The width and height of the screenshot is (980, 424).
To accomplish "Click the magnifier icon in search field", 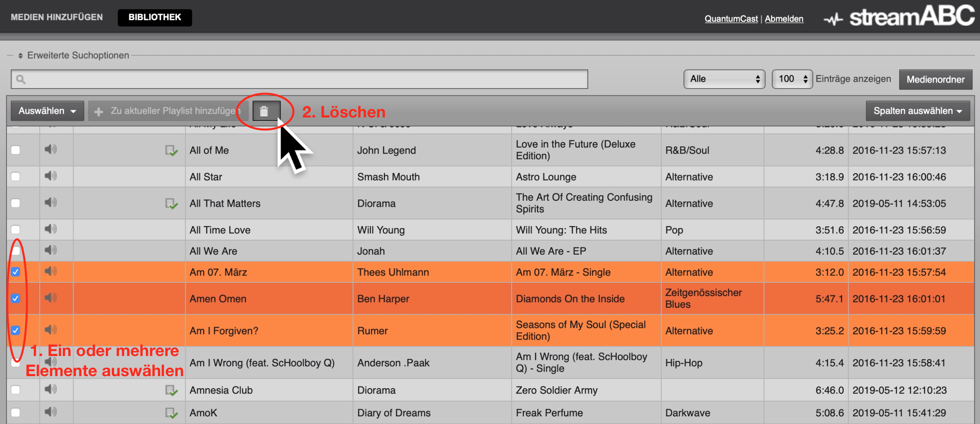I will click(21, 80).
